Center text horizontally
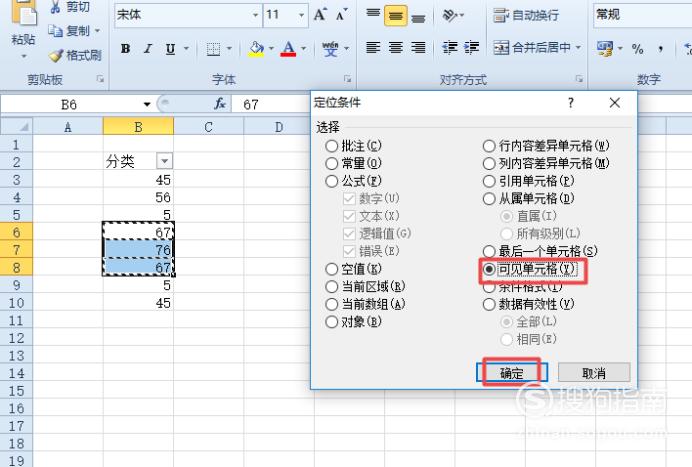This screenshot has width=692, height=467. pos(395,48)
